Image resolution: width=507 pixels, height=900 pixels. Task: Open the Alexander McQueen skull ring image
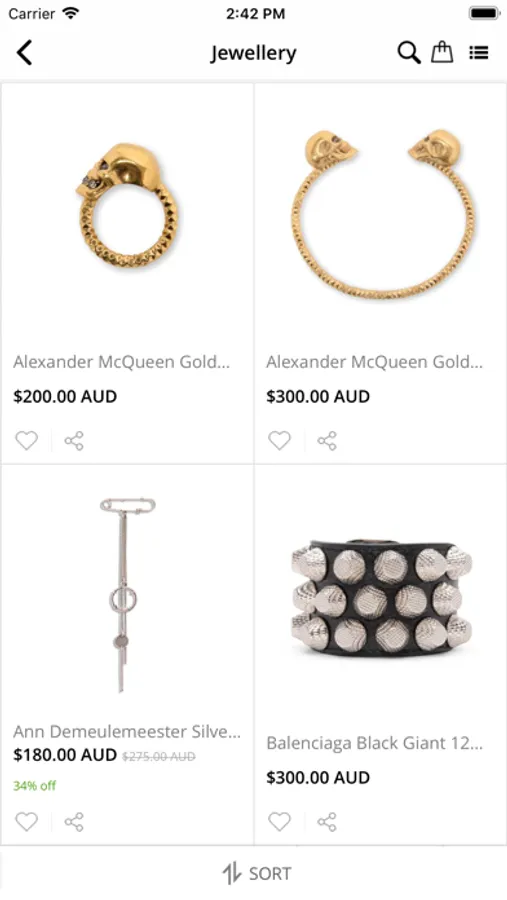point(128,205)
